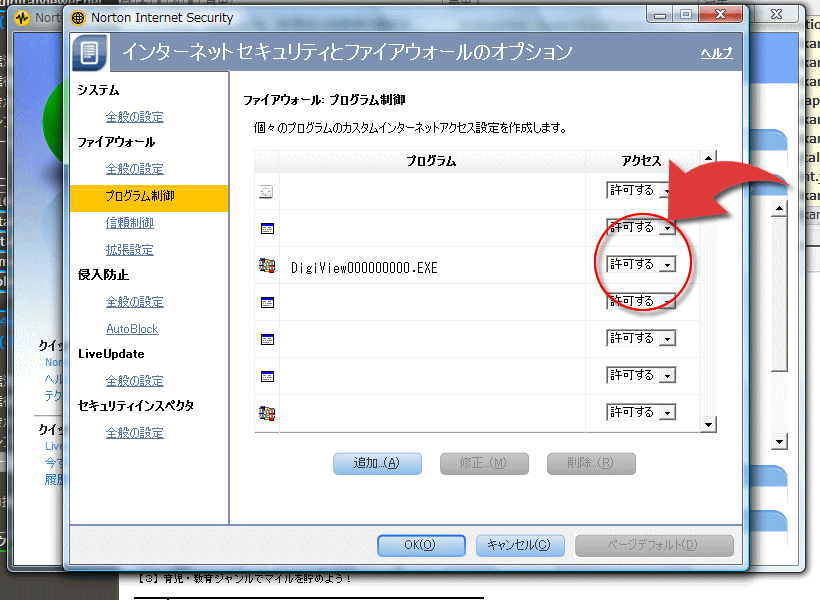This screenshot has width=820, height=600.
Task: Open 拡張設定 in the firewall section
Action: coord(130,250)
